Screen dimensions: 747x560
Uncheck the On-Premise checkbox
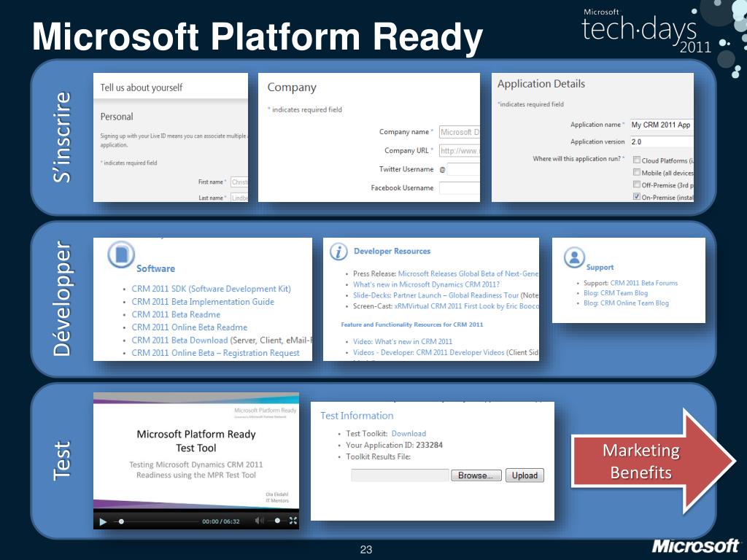[636, 196]
